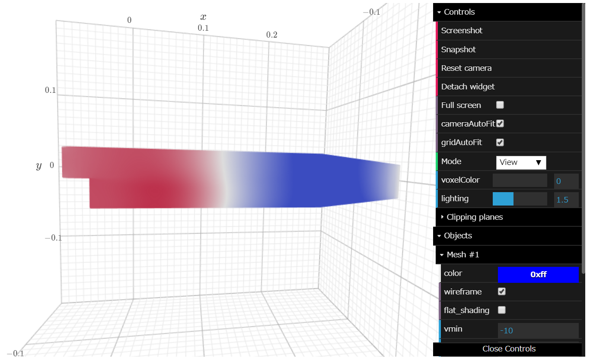Turn off gridAutoFit

click(x=500, y=142)
